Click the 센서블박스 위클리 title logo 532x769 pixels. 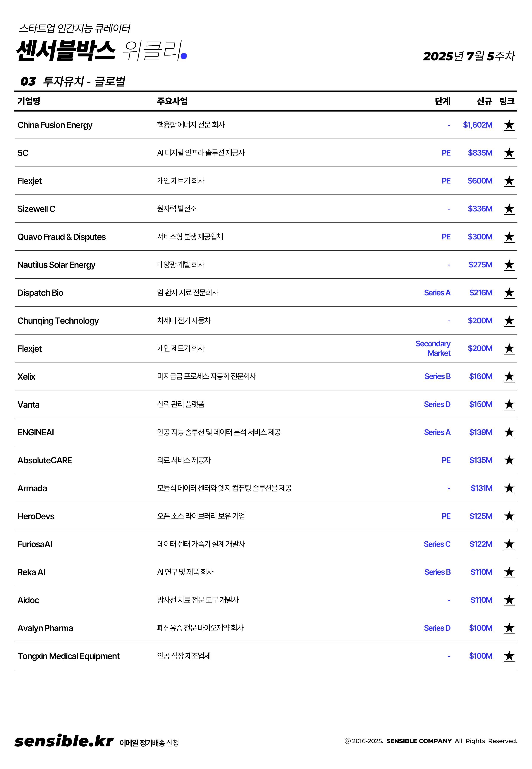pos(101,51)
